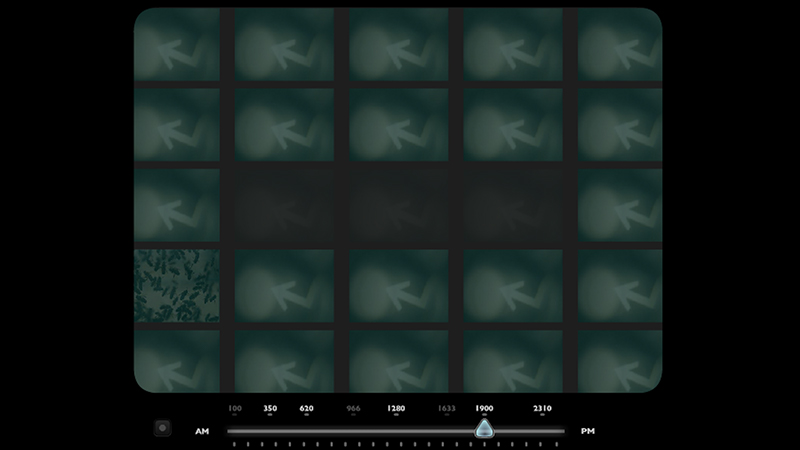Image resolution: width=800 pixels, height=450 pixels.
Task: Open the bottom-right arrow tile in the grid
Action: [620, 360]
